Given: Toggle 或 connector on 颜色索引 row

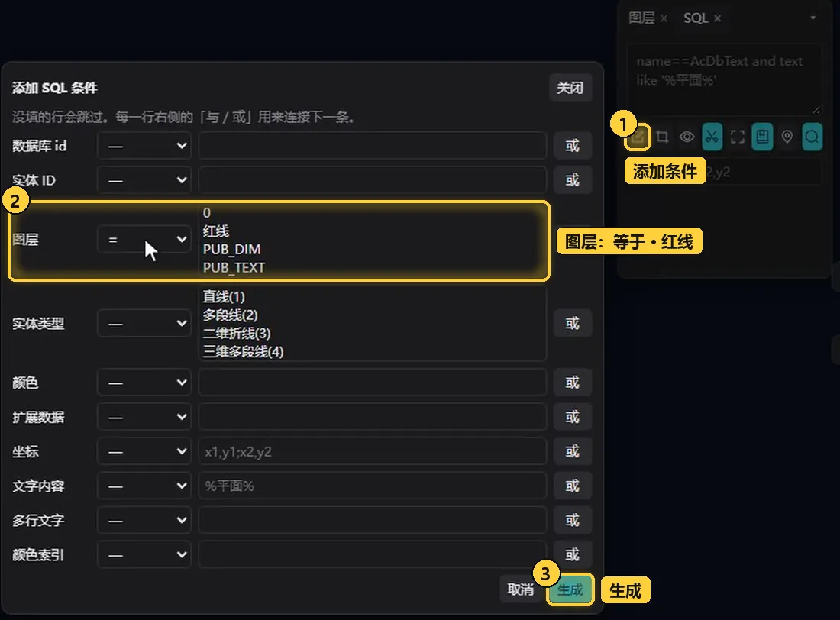Looking at the screenshot, I should (573, 554).
